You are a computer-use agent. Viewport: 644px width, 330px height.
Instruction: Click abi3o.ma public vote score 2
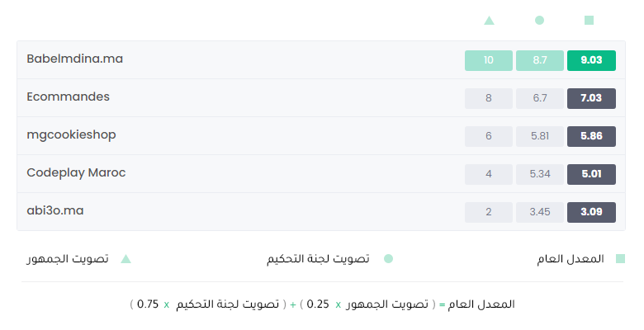[x=488, y=212]
